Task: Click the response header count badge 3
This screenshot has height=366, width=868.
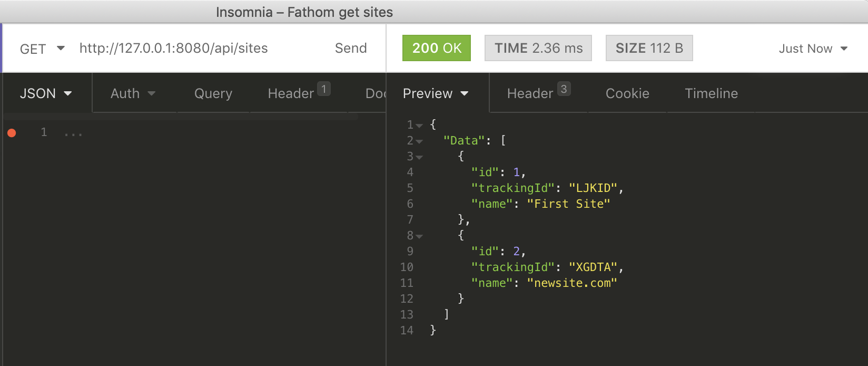Action: click(564, 89)
